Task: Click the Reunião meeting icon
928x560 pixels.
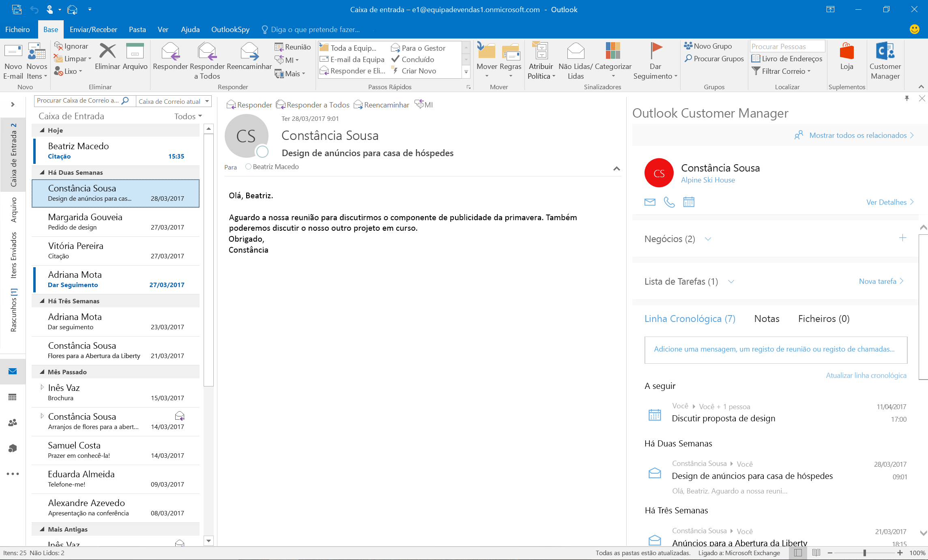Action: coord(279,47)
